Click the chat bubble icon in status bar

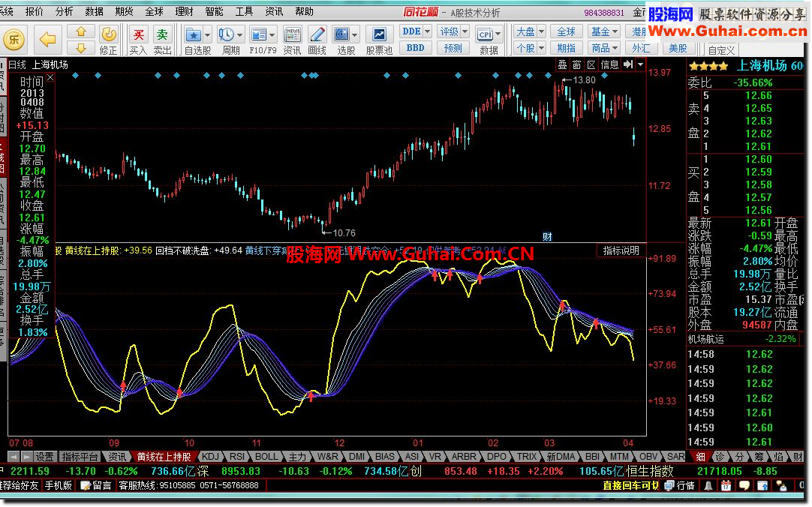coord(744,486)
